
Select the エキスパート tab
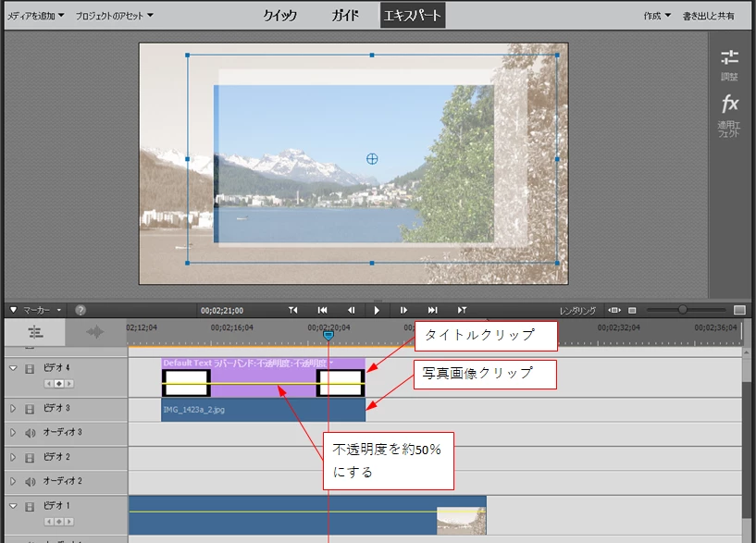coord(412,15)
